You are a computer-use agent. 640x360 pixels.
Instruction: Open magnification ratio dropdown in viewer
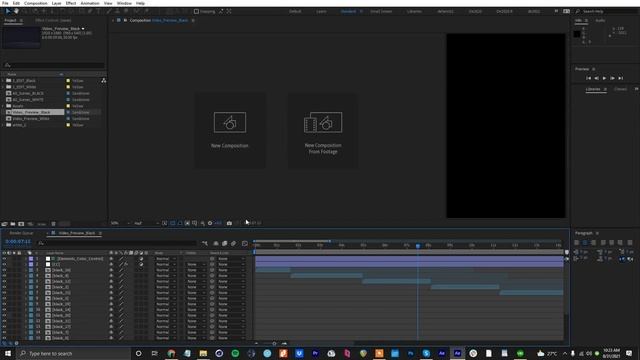coord(120,223)
